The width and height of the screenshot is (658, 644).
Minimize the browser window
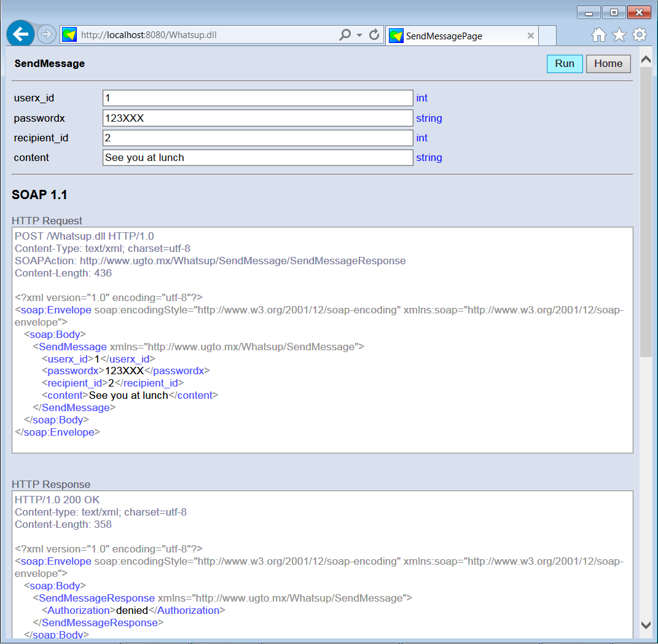[589, 12]
